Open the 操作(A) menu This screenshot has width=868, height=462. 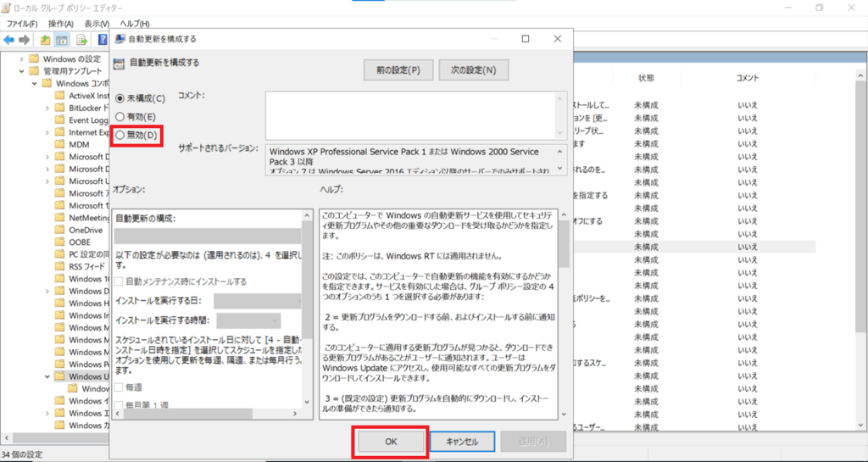tap(60, 24)
